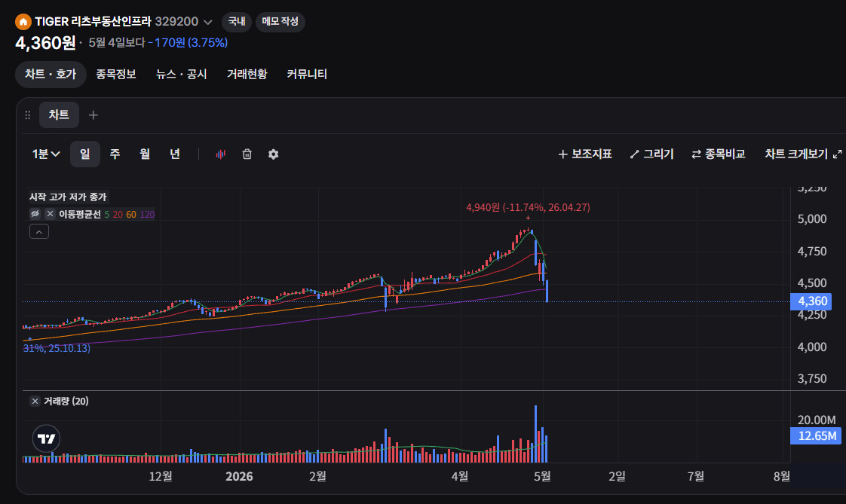Click the panel drag handle beside 차트
This screenshot has width=846, height=504.
[x=27, y=115]
